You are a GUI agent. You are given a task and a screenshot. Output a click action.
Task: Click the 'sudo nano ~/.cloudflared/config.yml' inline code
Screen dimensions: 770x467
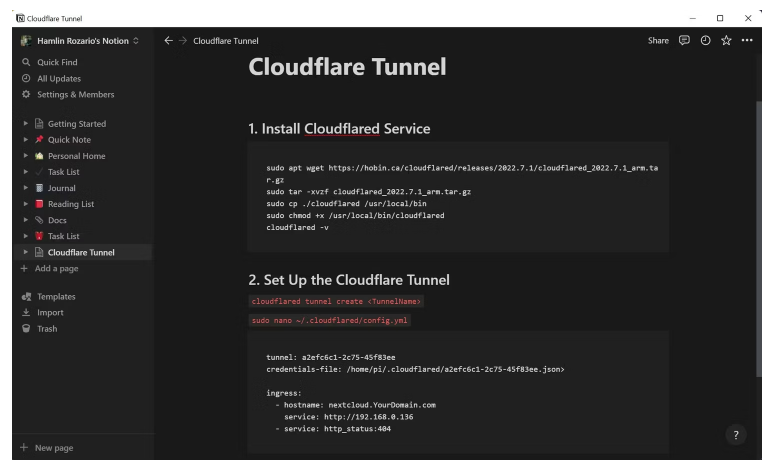click(330, 320)
